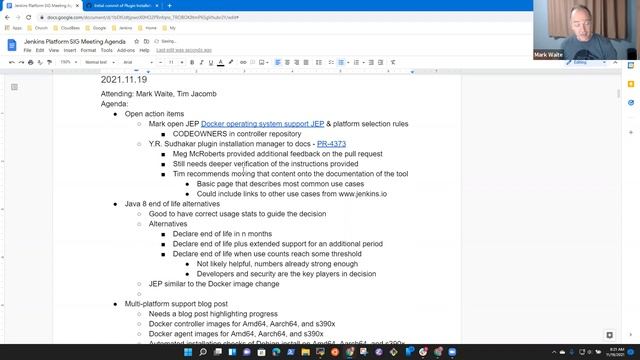Open the Docs home icon

(12, 45)
